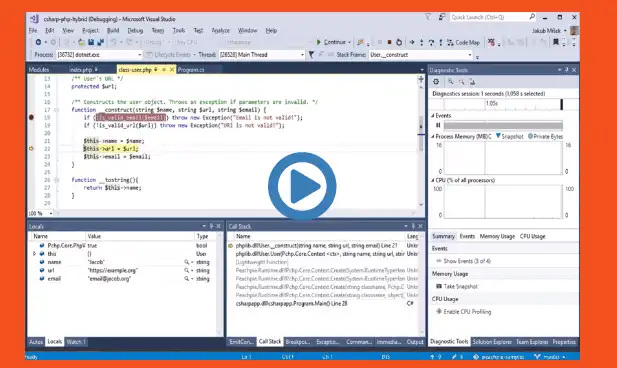Open the editor zoom 100 % dropdown
The image size is (617, 368).
click(x=51, y=213)
